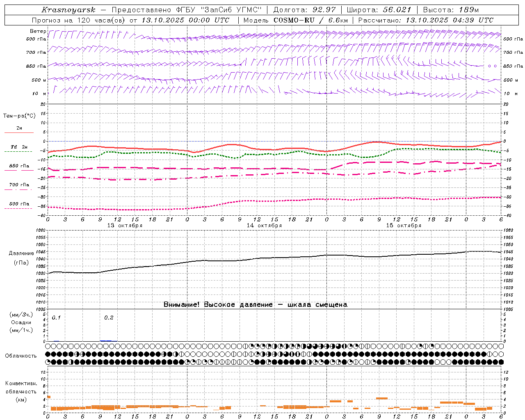Click the '15 октября' date label
Image resolution: width=525 pixels, height=420 pixels.
[404, 226]
